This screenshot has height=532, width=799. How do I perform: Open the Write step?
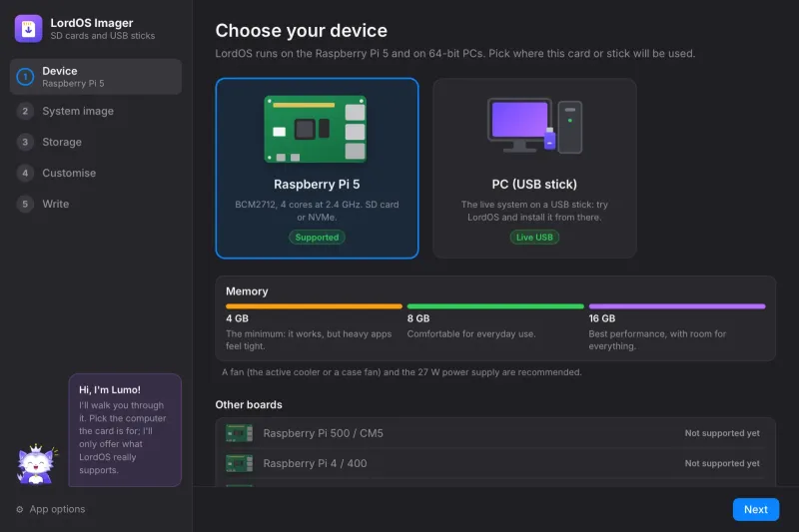tap(96, 205)
